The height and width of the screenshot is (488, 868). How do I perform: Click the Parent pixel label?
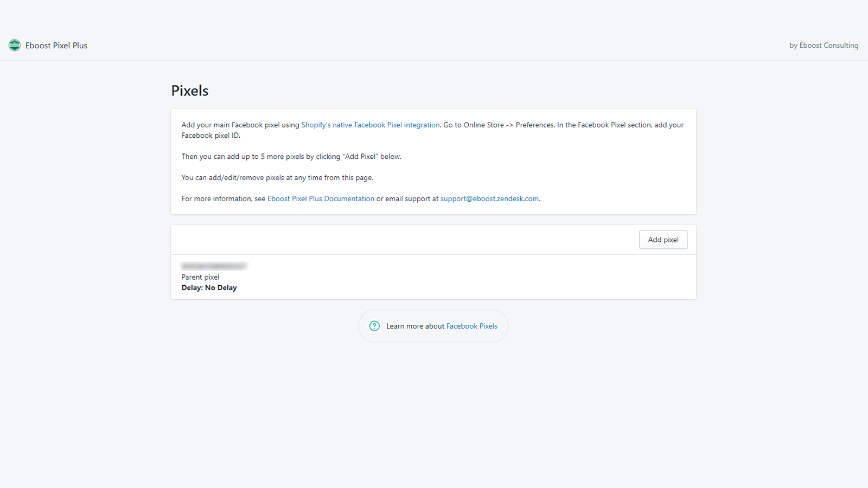tap(200, 277)
